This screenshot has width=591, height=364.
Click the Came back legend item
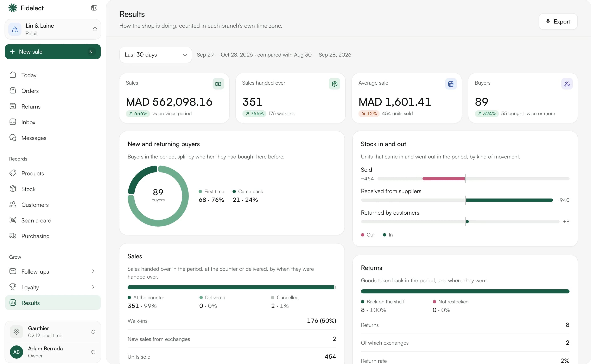point(248,196)
